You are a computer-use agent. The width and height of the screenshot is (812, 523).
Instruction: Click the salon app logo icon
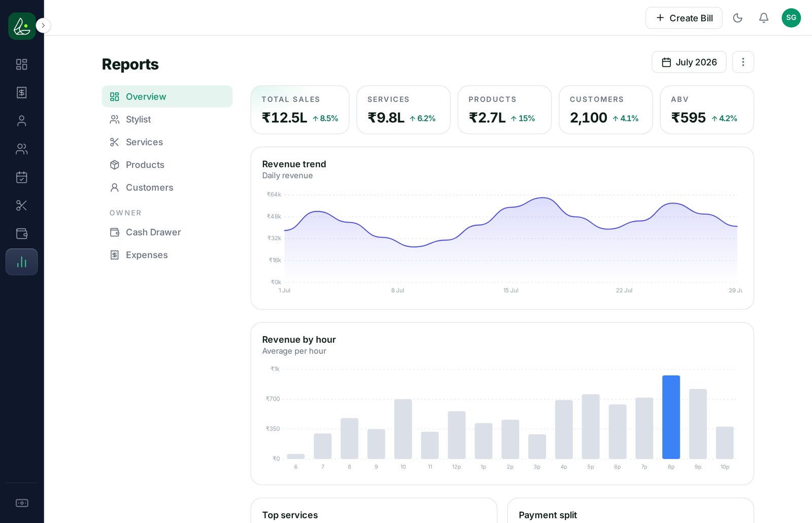[22, 26]
